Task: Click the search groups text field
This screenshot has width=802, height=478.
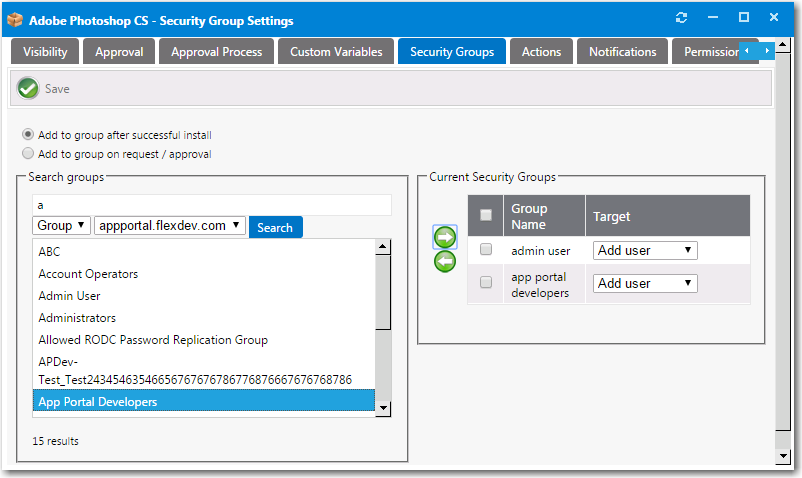Action: click(x=211, y=204)
